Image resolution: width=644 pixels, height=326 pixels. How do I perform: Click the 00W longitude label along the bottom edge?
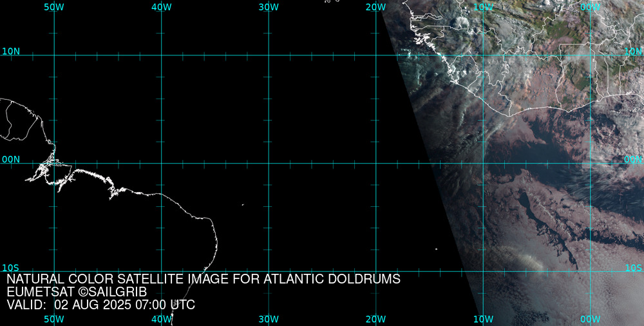(591, 319)
